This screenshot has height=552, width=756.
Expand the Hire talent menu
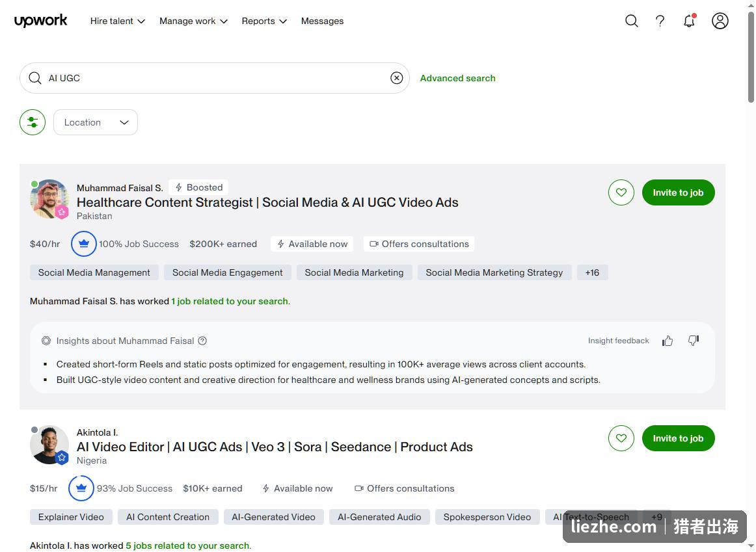(118, 21)
